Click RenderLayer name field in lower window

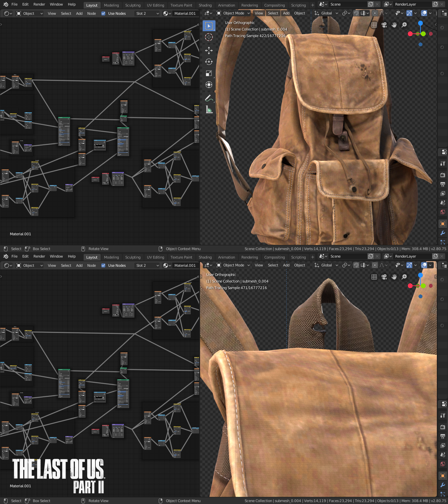point(412,256)
